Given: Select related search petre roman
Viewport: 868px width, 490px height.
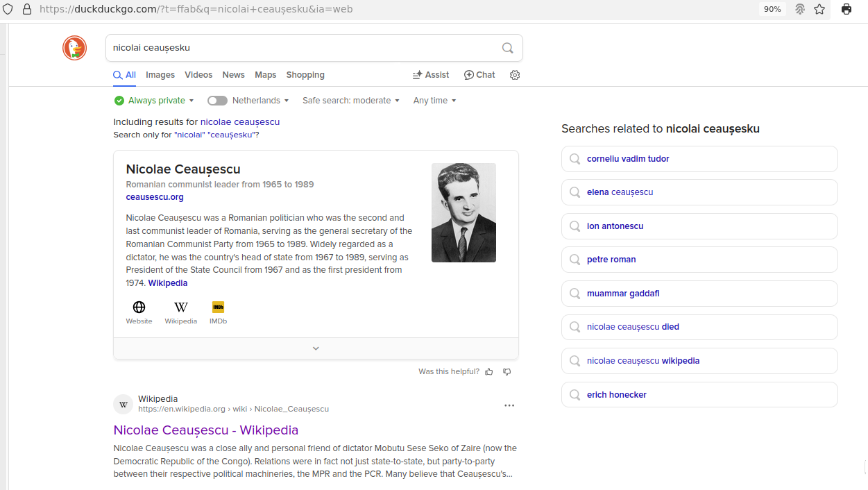Looking at the screenshot, I should (x=699, y=260).
